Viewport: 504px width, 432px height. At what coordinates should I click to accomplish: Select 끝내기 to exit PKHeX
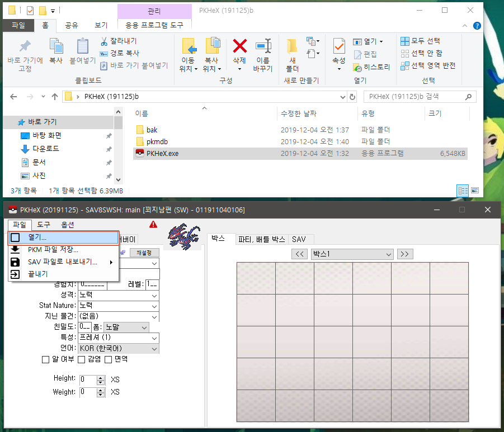coord(63,274)
